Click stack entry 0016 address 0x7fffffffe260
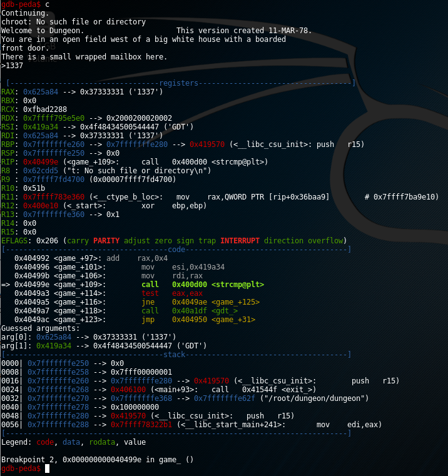Screen dimensions: 448x476 click(58, 381)
